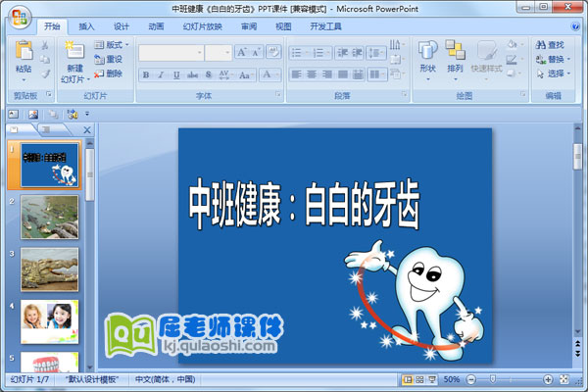This screenshot has height=392, width=588.
Task: Click the 新建幻灯片 new slide icon
Action: coord(75,50)
